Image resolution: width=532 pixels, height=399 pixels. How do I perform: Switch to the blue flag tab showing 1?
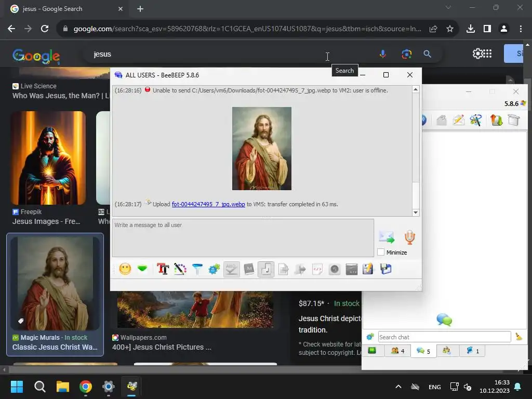pyautogui.click(x=472, y=351)
